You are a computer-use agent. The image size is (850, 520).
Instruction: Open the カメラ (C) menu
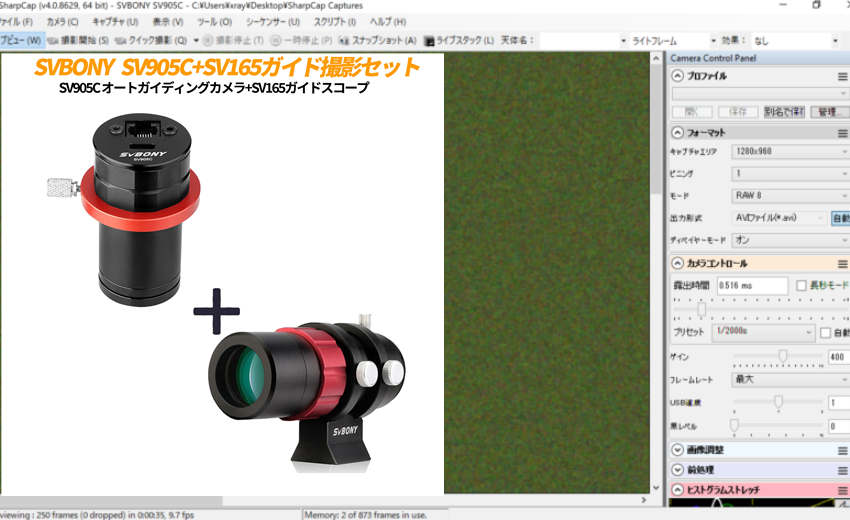coord(62,22)
